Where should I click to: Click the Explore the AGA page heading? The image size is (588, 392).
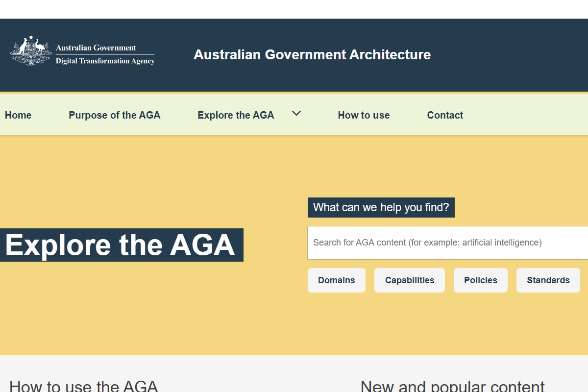(x=121, y=245)
